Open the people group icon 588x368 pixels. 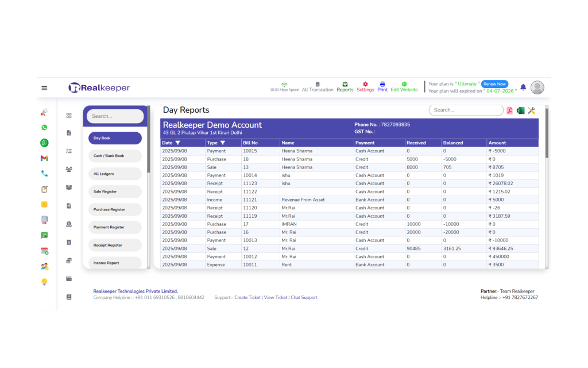tap(69, 170)
